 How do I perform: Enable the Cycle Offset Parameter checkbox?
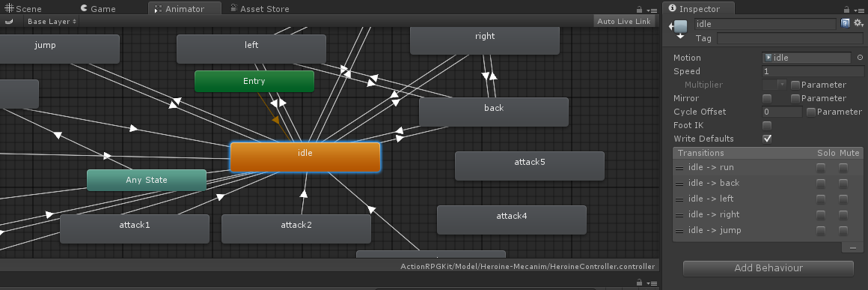pyautogui.click(x=811, y=112)
